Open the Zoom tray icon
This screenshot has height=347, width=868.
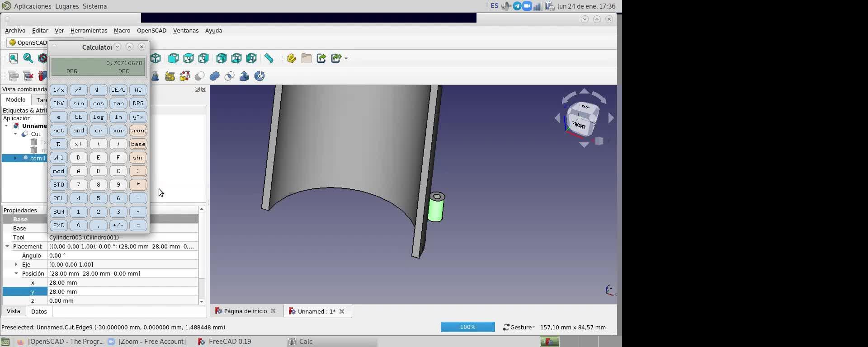tap(527, 6)
